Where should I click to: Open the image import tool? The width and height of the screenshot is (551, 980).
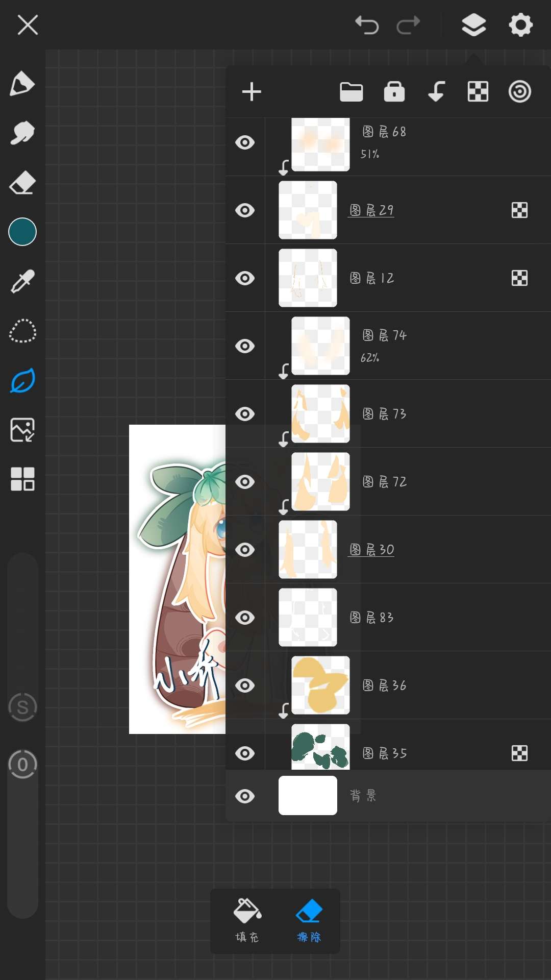coord(22,430)
